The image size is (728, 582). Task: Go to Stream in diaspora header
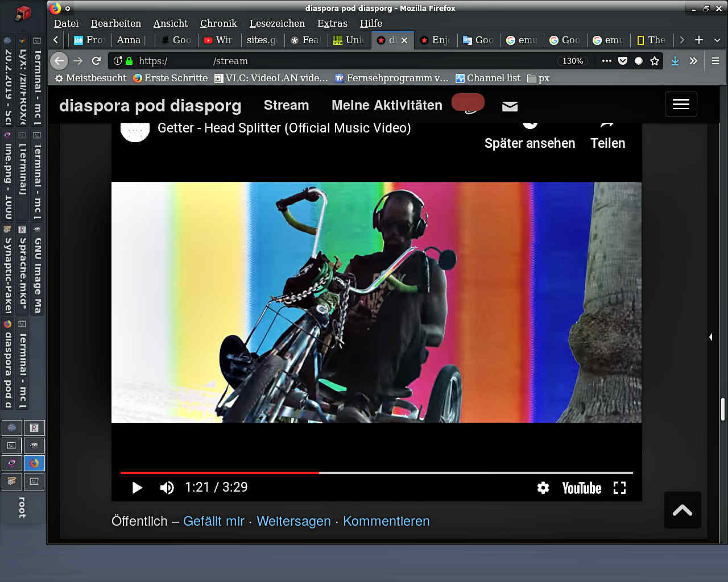pyautogui.click(x=286, y=105)
